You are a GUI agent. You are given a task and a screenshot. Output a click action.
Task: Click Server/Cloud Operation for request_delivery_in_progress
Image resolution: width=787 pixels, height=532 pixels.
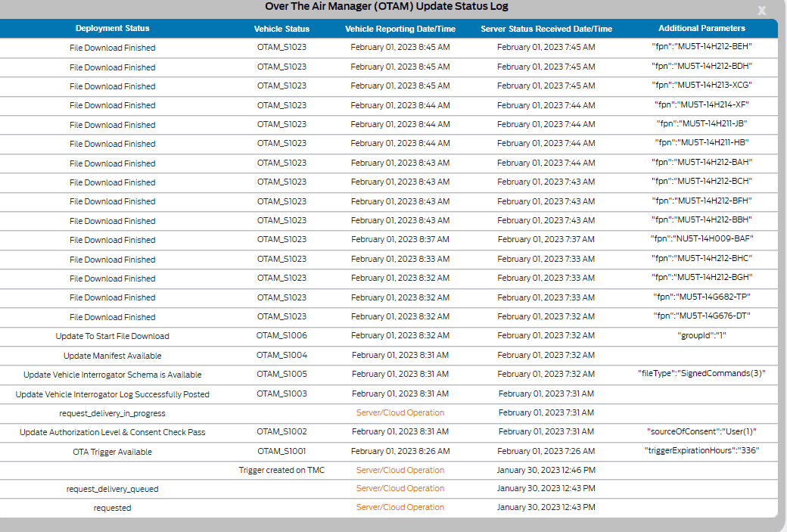coord(400,413)
